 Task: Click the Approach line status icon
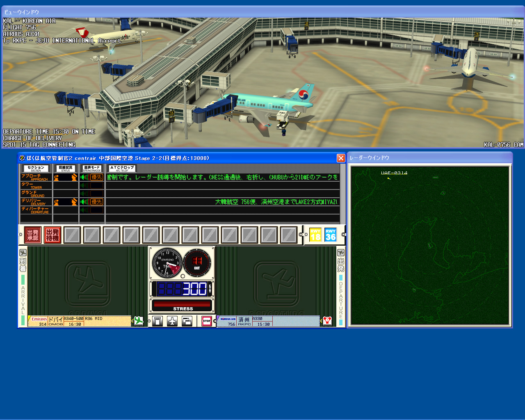pos(66,177)
